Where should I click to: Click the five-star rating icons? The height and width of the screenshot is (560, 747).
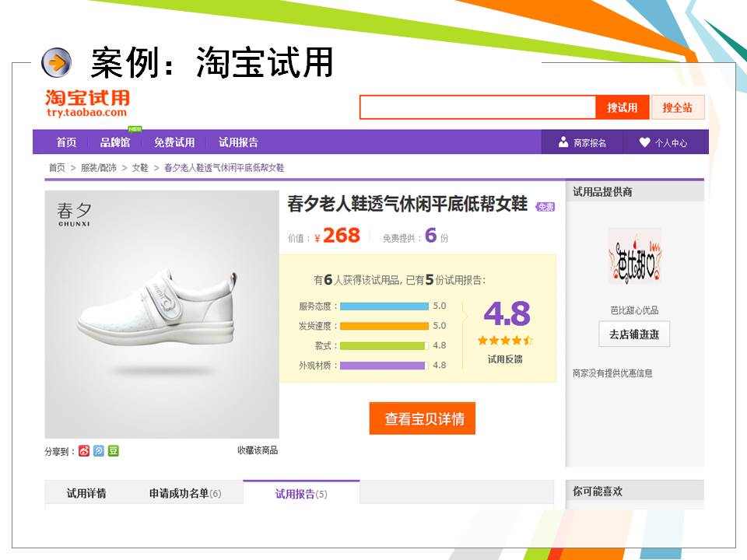tap(505, 341)
